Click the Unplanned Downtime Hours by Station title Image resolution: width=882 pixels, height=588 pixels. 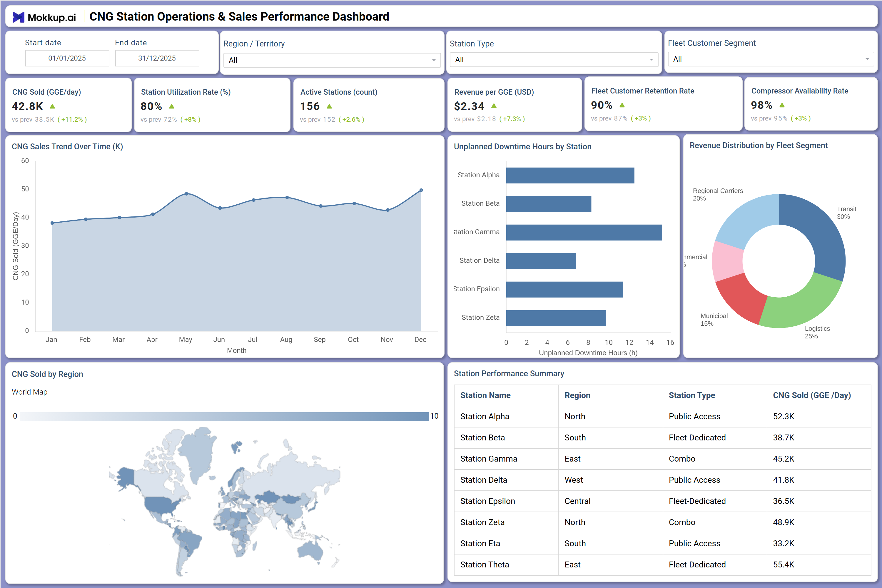click(x=522, y=147)
